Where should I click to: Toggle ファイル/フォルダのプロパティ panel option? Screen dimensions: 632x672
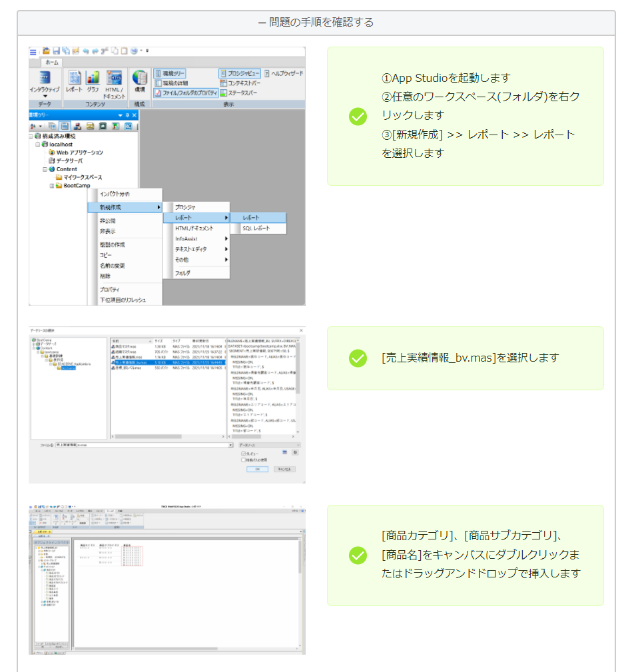click(x=185, y=93)
